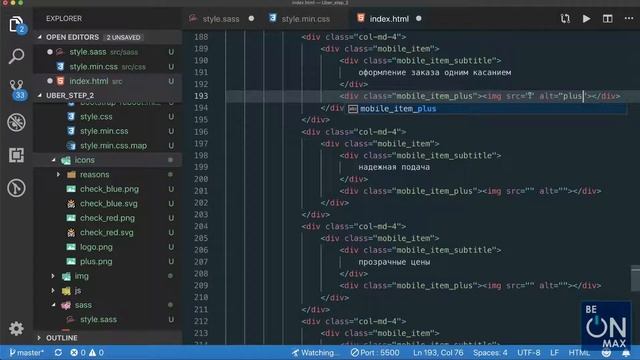This screenshot has height=360, width=640.
Task: Open check_red.svg file
Action: click(107, 233)
